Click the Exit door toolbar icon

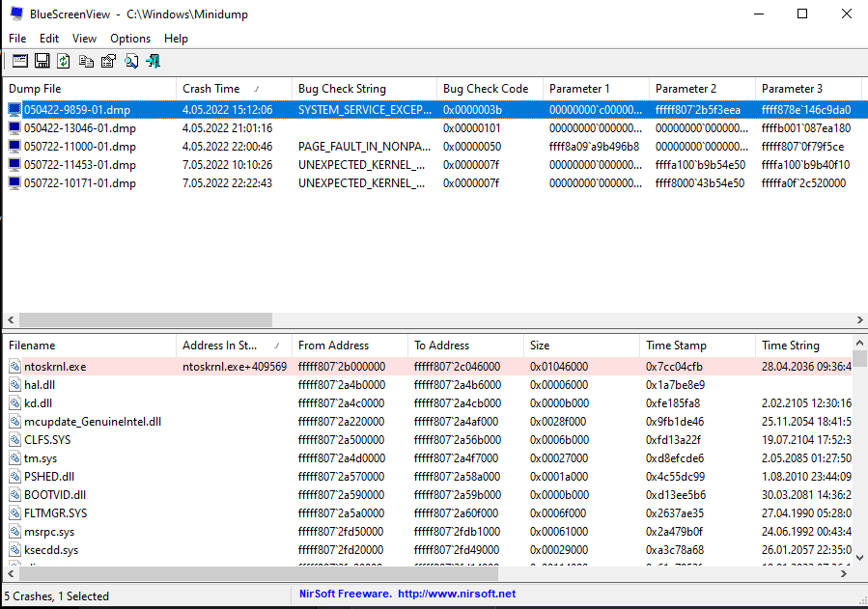coord(153,61)
